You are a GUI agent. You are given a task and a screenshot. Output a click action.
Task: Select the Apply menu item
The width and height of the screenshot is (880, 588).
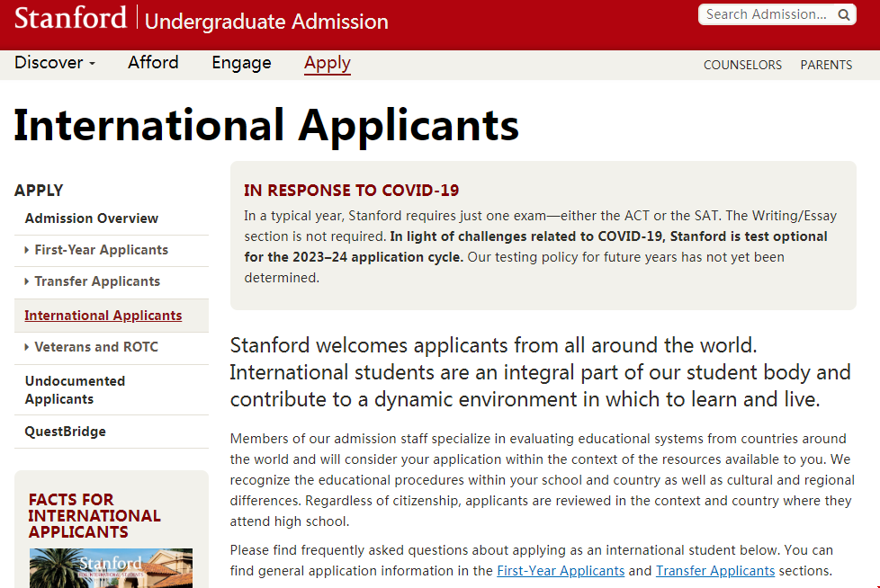click(328, 63)
